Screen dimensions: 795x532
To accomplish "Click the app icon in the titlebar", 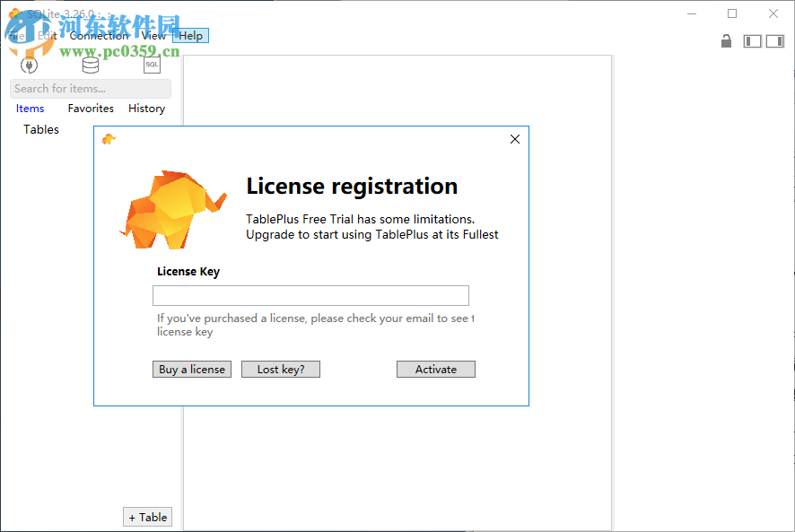I will pos(13,14).
